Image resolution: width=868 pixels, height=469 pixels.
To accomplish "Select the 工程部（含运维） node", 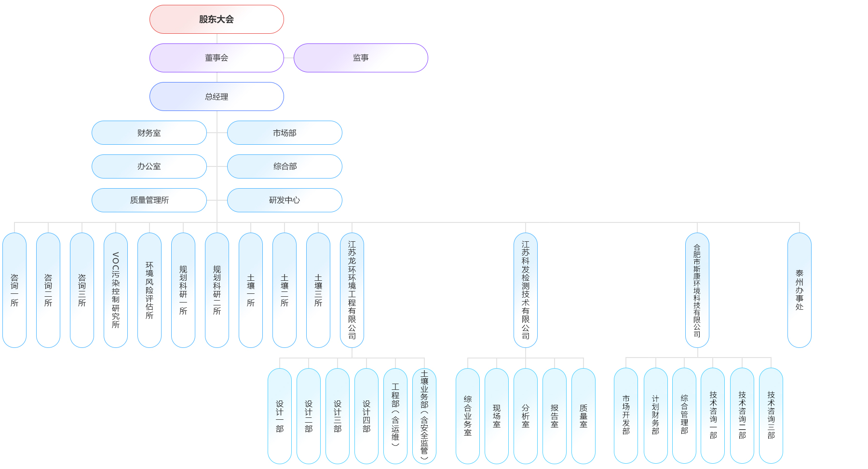I will (395, 415).
